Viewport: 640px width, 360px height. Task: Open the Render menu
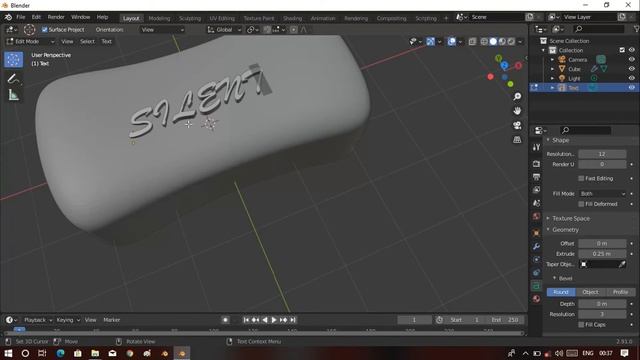coord(56,17)
